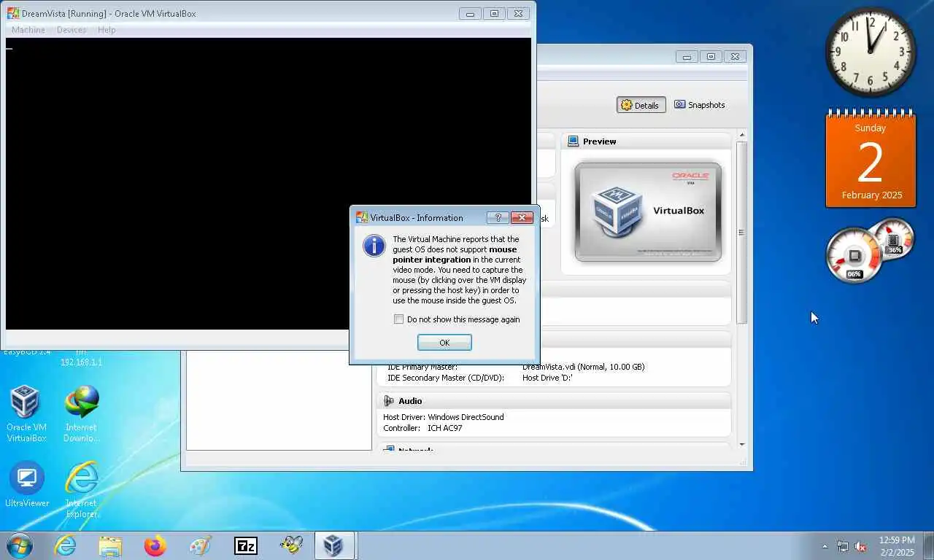Open the bee icon app on taskbar
The image size is (934, 560).
291,545
